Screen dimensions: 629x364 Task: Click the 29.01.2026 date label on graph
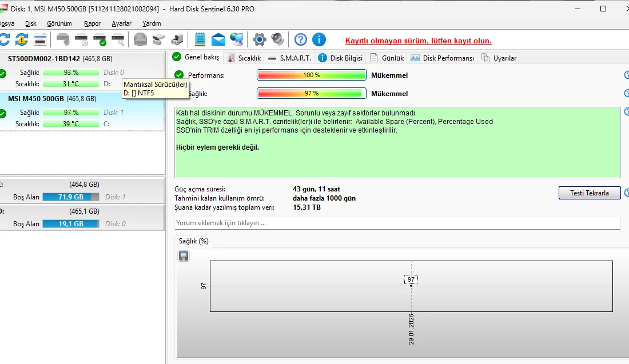[x=411, y=330]
